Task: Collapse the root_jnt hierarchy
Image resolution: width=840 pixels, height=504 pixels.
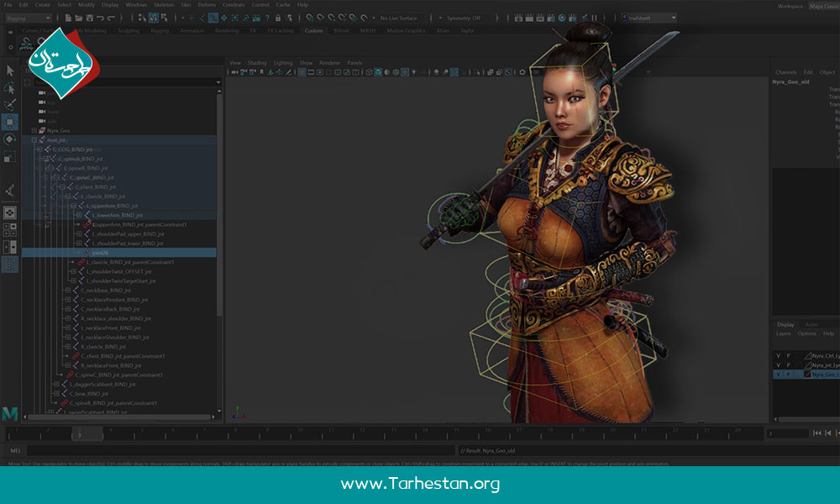Action: click(x=34, y=140)
